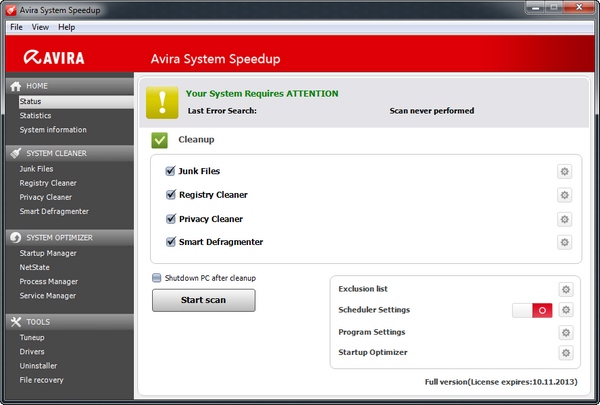Open the Scheduler Settings gear icon
The height and width of the screenshot is (405, 600).
pyautogui.click(x=566, y=310)
